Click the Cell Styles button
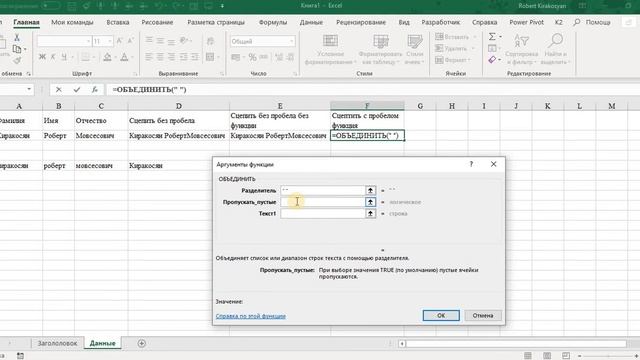The image size is (640, 360). pos(415,49)
